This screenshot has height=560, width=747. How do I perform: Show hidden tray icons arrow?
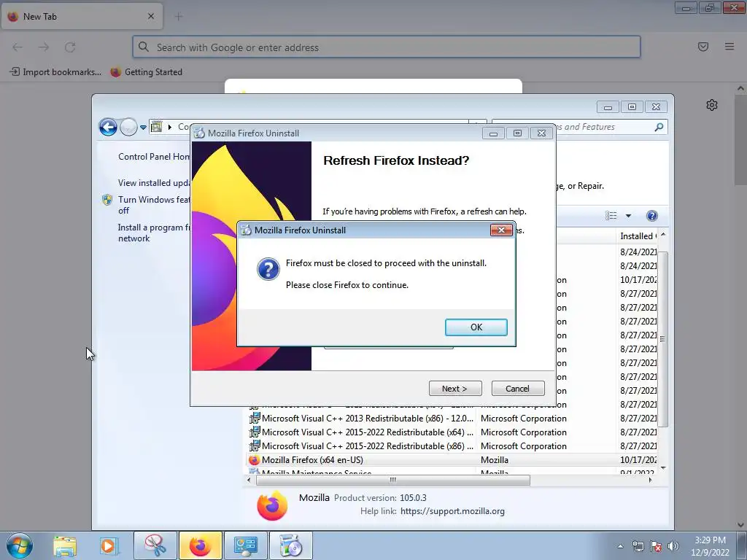click(620, 546)
